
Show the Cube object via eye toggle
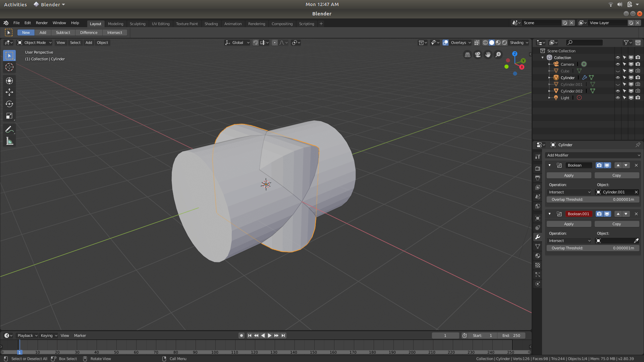pyautogui.click(x=618, y=71)
